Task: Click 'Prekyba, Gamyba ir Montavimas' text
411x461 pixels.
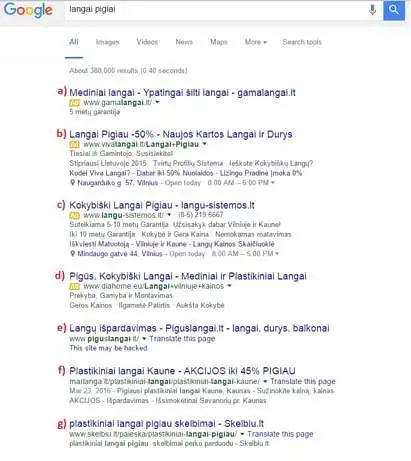Action: [121, 296]
